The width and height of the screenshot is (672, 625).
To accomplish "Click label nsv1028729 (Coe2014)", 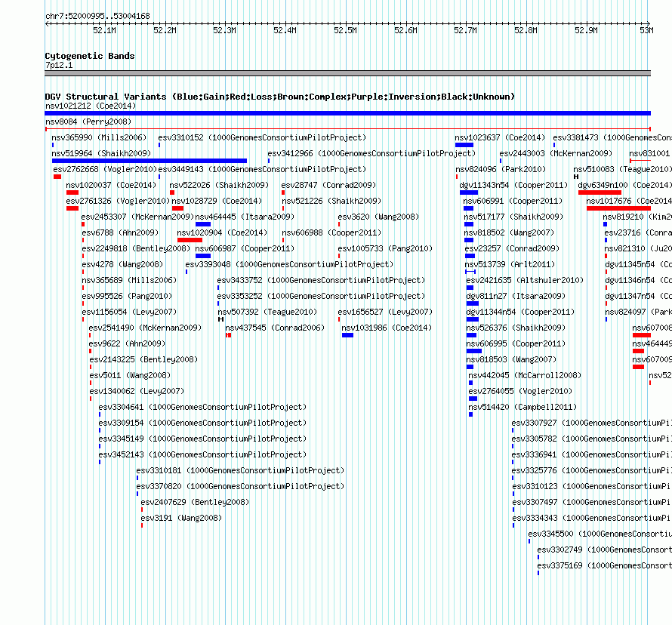I will click(x=217, y=201).
